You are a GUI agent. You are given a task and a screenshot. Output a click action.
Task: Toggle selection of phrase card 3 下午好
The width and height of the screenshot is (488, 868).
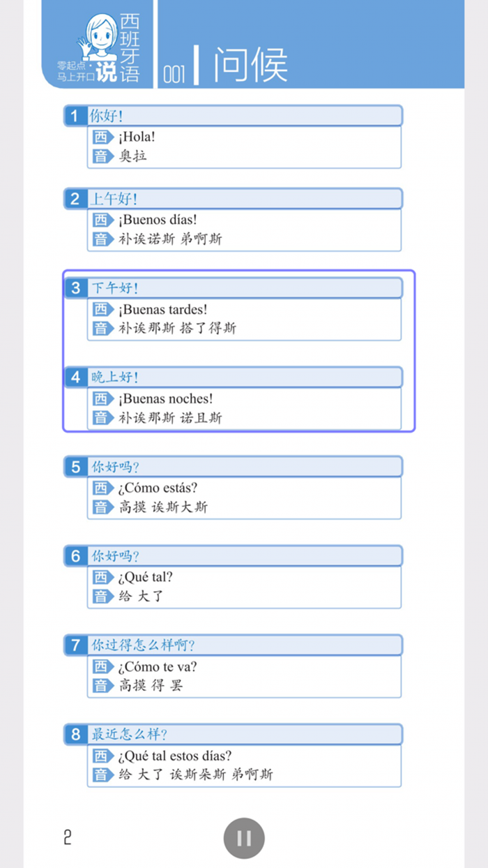point(244,288)
